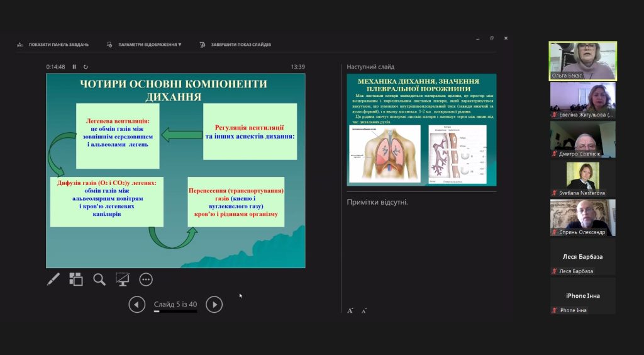Image resolution: width=644 pixels, height=355 pixels.
Task: Select the pen and laser pointer tool
Action: pos(53,279)
